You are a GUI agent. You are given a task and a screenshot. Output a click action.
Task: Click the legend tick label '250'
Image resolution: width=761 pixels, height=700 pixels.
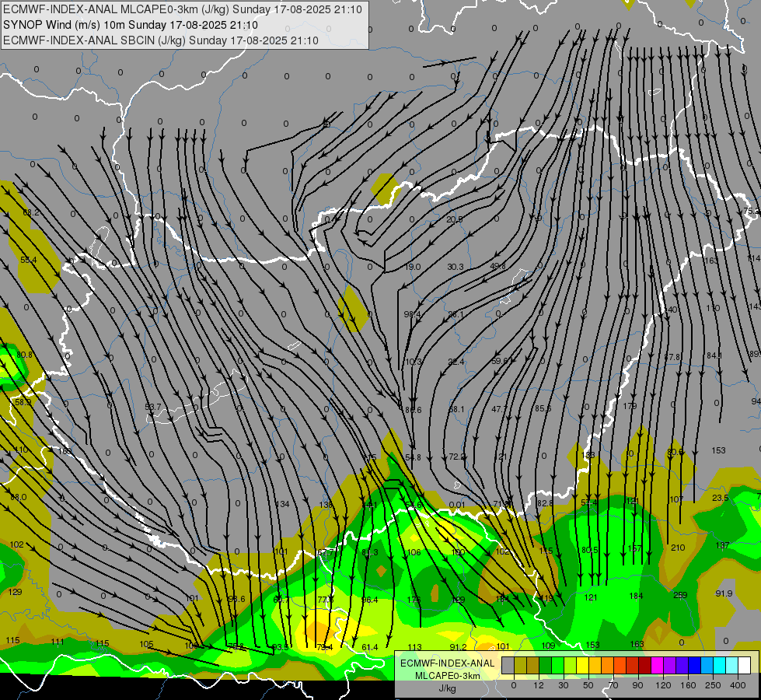713,685
